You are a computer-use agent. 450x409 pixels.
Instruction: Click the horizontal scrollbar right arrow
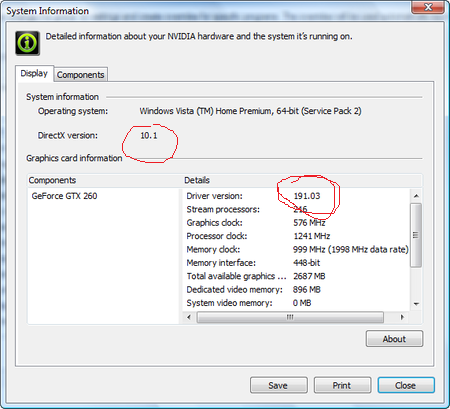[x=402, y=317]
